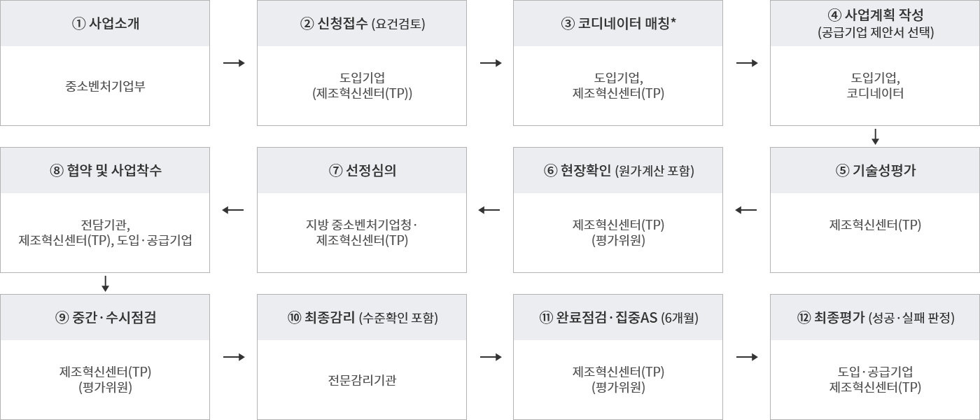Open the ⑧ 협약 및 사업착수 step
The width and height of the screenshot is (980, 420).
pyautogui.click(x=105, y=170)
